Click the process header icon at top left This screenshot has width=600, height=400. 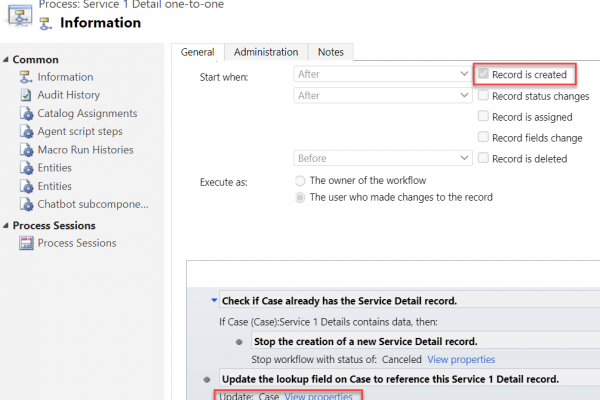pyautogui.click(x=20, y=15)
